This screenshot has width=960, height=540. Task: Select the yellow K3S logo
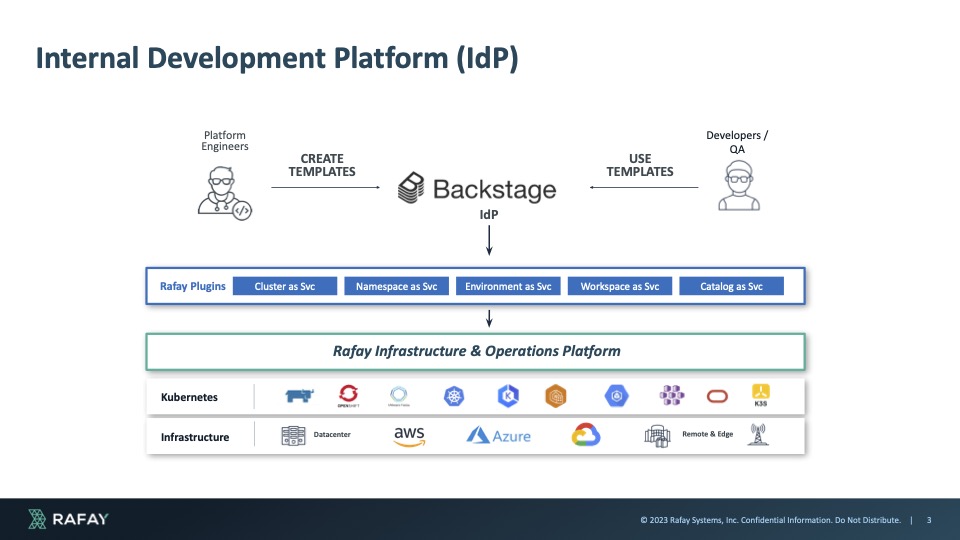tap(760, 395)
